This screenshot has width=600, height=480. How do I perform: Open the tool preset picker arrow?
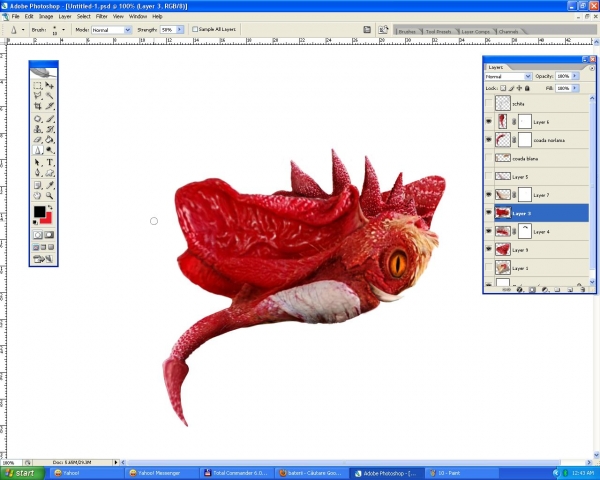23,29
